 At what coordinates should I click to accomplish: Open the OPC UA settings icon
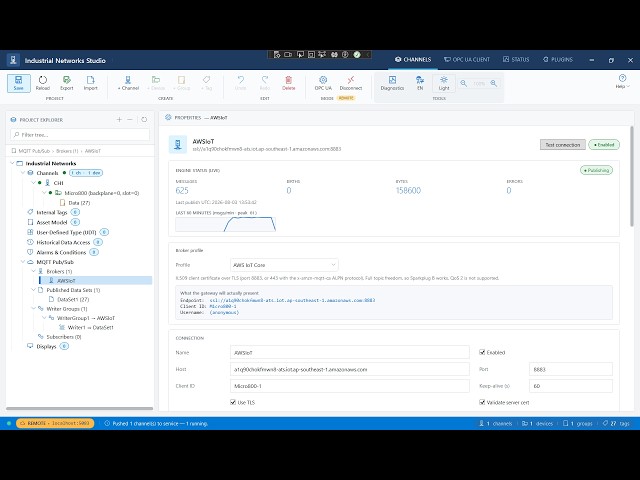coord(323,83)
